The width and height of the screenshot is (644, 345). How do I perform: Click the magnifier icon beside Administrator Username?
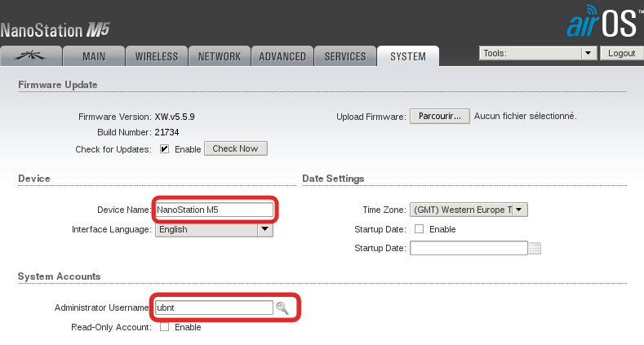[282, 307]
